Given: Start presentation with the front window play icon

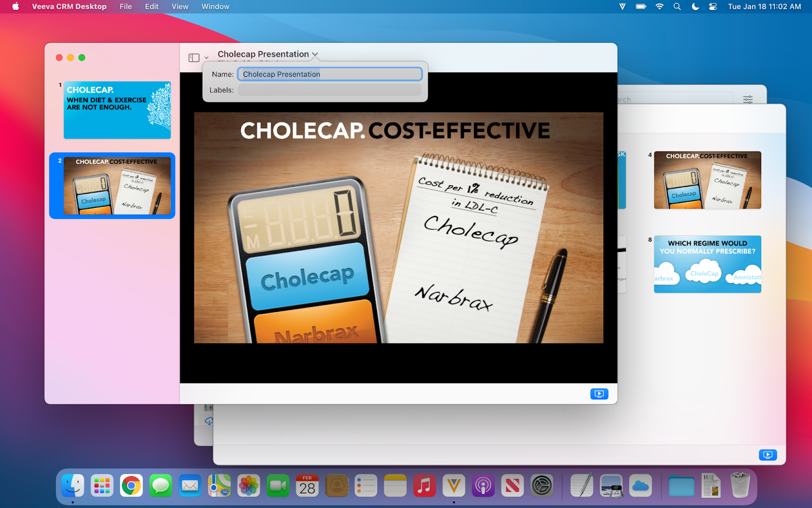Looking at the screenshot, I should coord(599,394).
